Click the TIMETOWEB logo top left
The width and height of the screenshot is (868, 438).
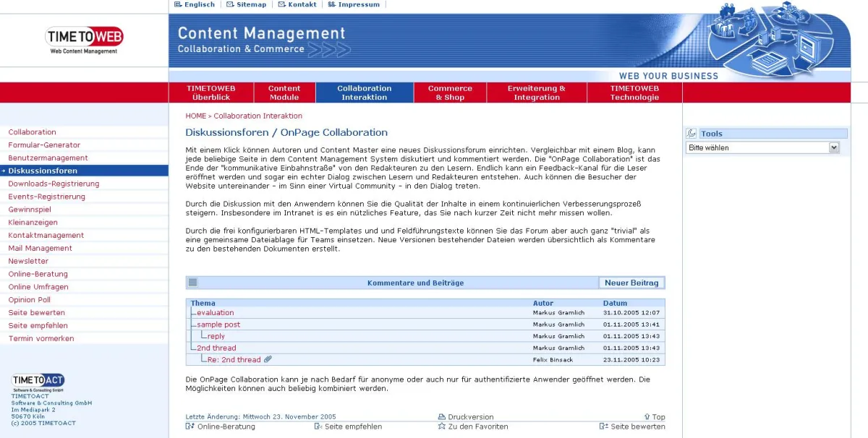pyautogui.click(x=83, y=37)
